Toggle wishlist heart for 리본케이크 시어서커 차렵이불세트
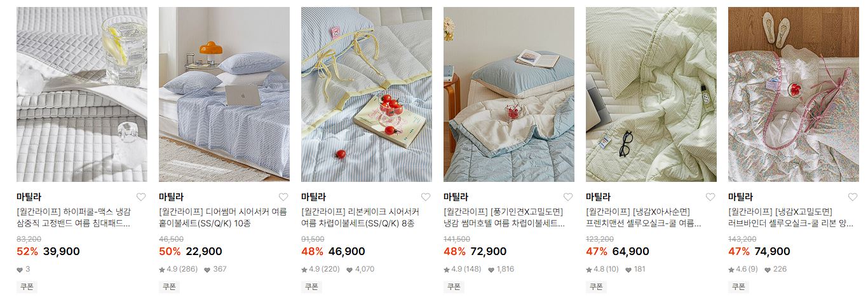This screenshot has width=868, height=304. [x=426, y=197]
